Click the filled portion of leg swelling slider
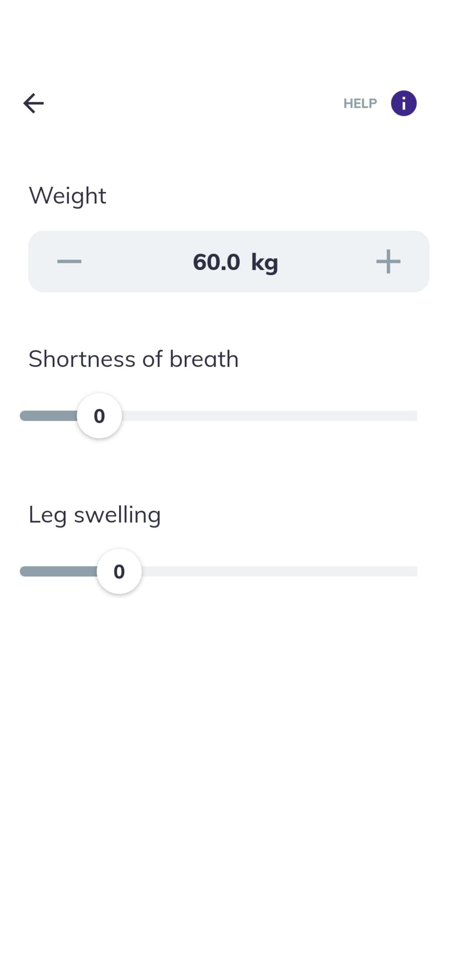The image size is (453, 980). 59,571
